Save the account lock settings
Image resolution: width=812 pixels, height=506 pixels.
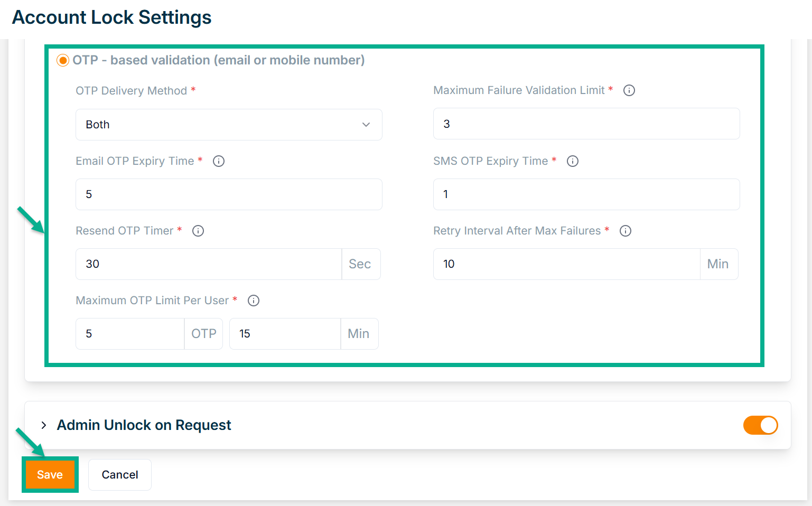point(50,474)
